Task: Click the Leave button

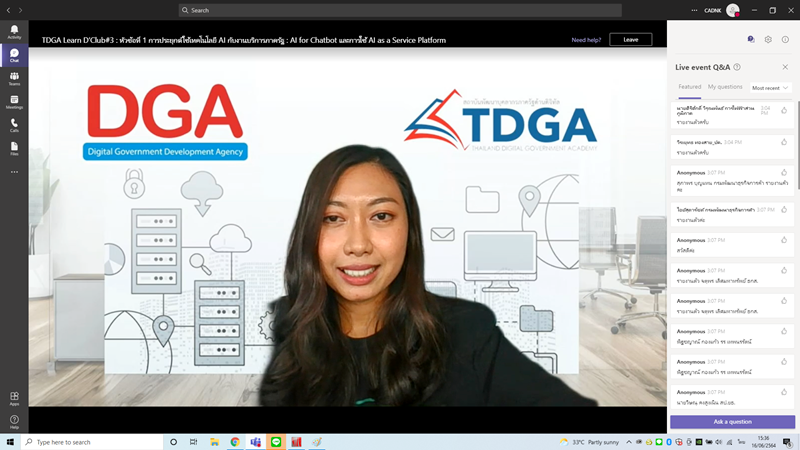Action: tap(631, 39)
